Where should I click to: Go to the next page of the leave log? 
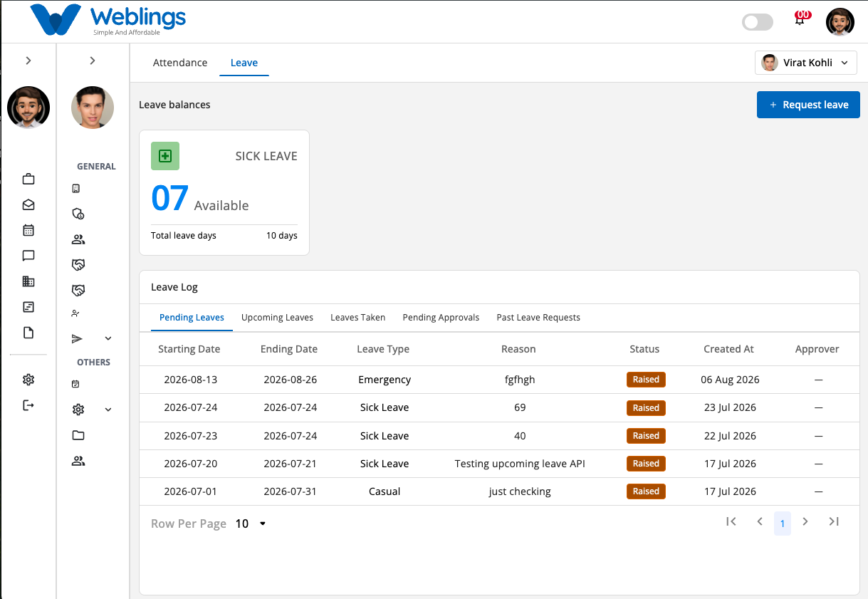(805, 522)
